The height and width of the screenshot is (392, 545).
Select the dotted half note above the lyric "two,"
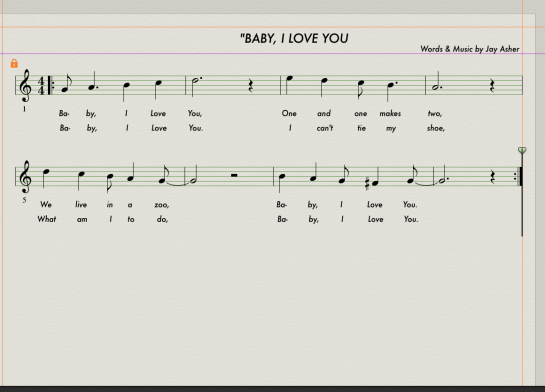(437, 82)
